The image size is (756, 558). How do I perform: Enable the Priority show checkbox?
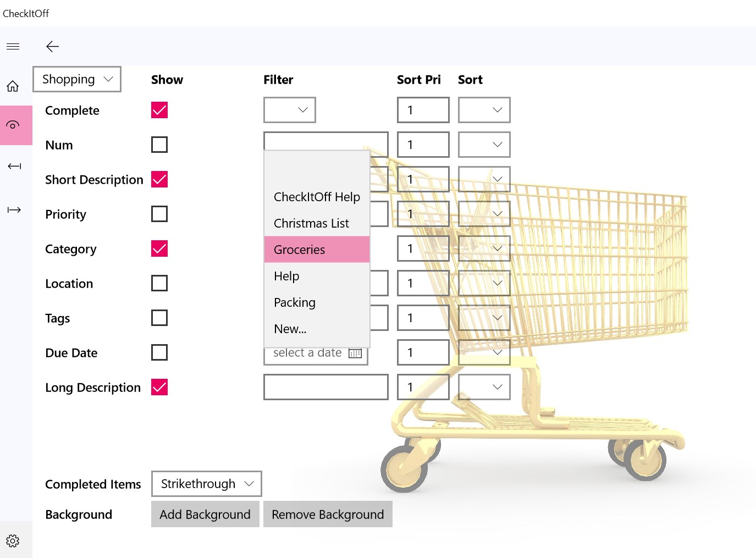(159, 214)
